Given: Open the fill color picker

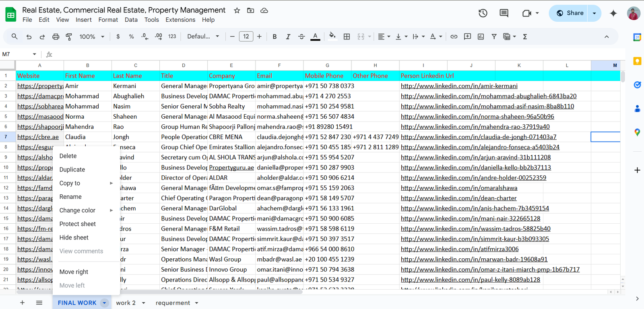Looking at the screenshot, I should pyautogui.click(x=332, y=36).
